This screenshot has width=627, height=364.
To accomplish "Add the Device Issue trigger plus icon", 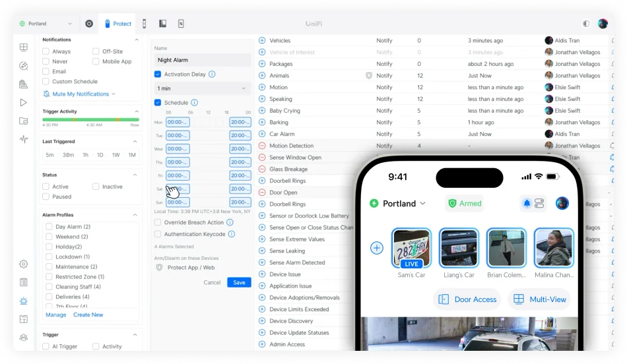I will [262, 274].
